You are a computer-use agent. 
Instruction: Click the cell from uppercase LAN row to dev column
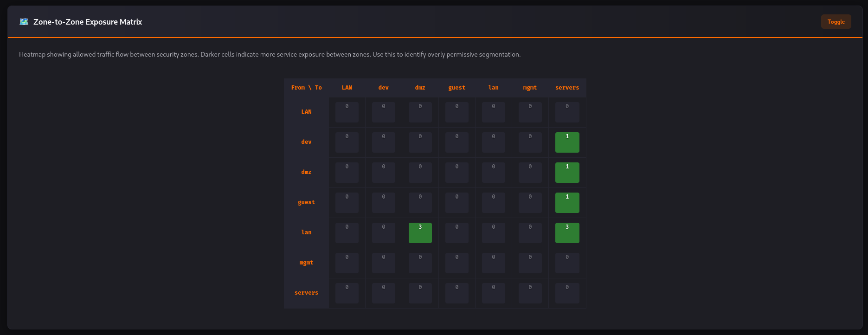coord(384,112)
